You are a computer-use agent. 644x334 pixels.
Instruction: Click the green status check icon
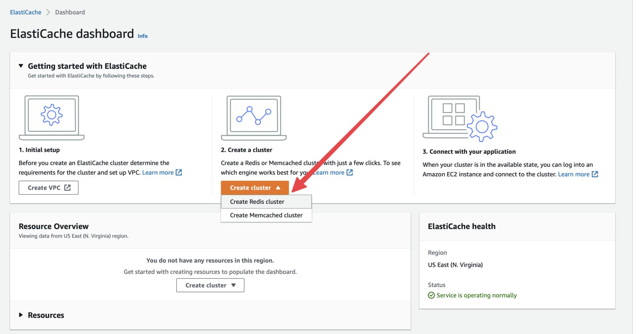pos(431,295)
